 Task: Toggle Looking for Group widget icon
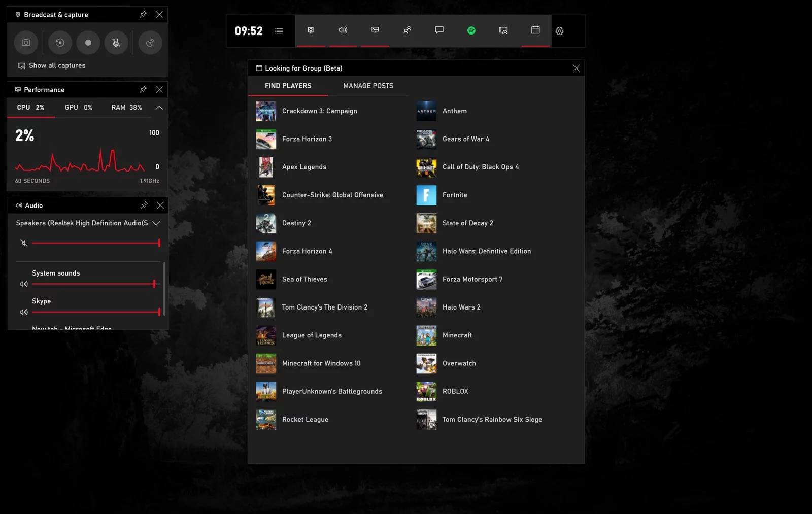pyautogui.click(x=535, y=30)
